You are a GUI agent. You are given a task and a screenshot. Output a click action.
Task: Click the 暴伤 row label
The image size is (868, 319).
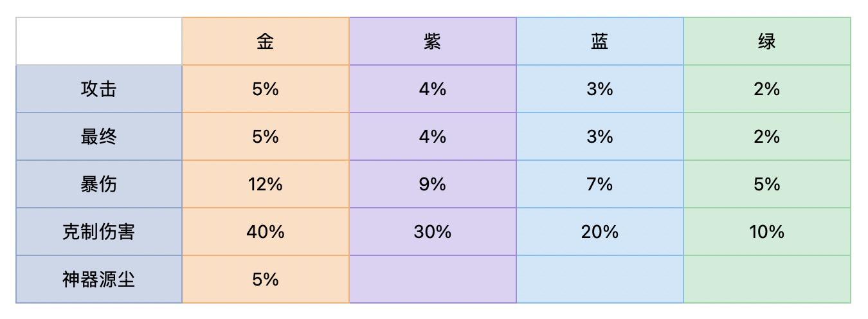coord(99,184)
